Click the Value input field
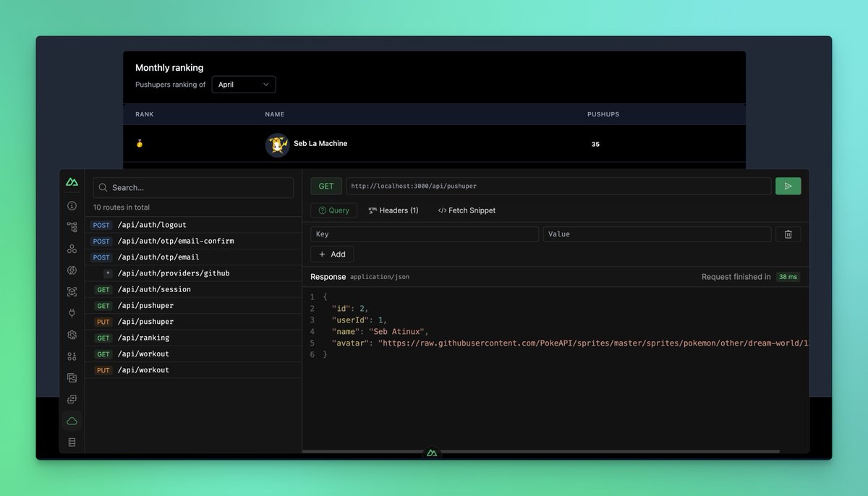The image size is (868, 496). pos(657,234)
